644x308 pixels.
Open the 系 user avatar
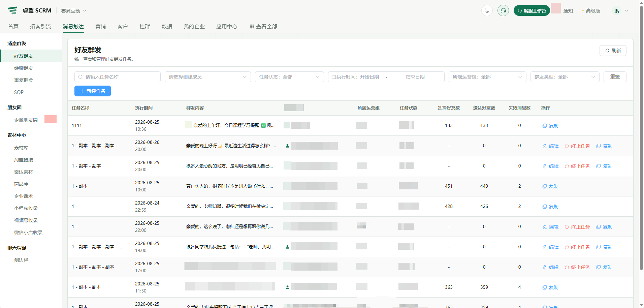(617, 11)
